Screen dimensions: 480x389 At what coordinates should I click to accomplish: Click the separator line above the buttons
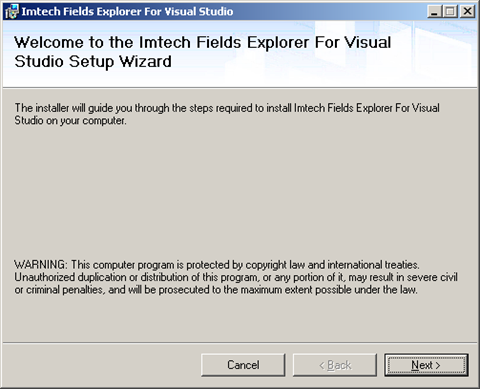click(240, 342)
